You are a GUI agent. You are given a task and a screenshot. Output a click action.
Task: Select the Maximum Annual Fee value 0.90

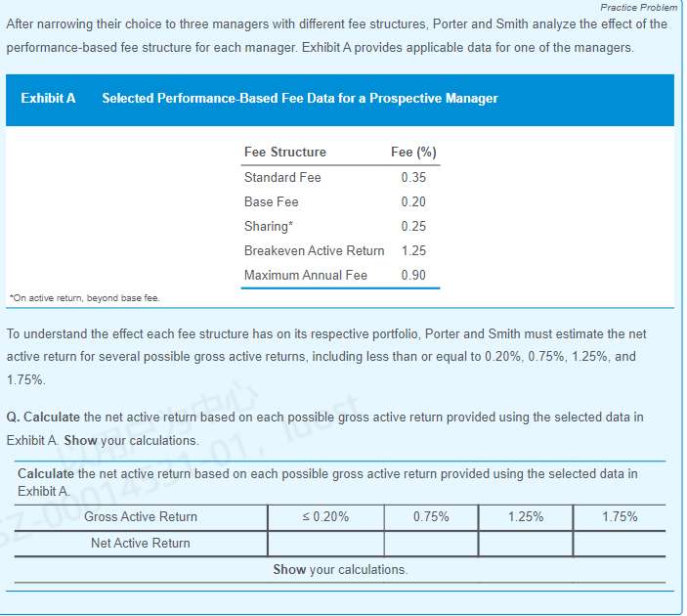tap(412, 275)
